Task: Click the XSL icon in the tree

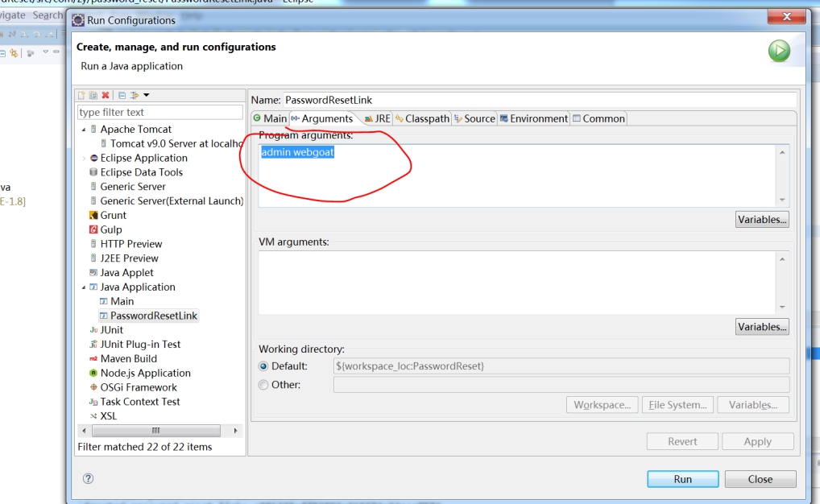Action: coord(93,416)
